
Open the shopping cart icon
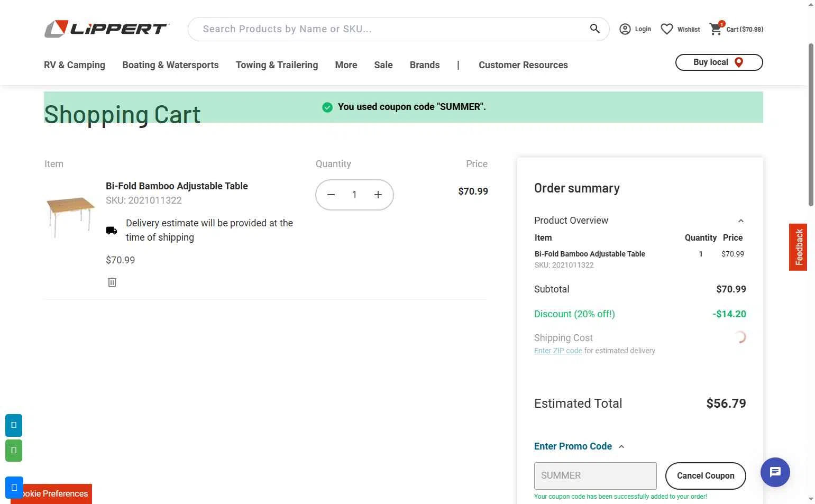point(716,29)
